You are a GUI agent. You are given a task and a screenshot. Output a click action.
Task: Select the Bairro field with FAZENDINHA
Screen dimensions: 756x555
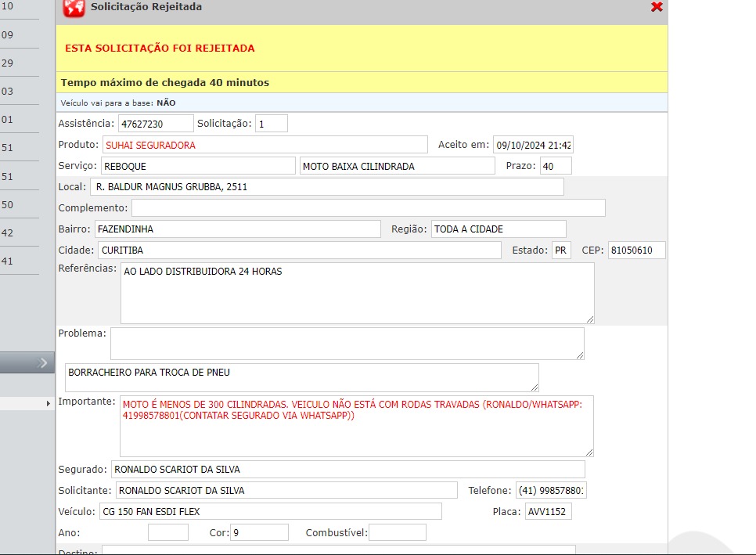click(x=237, y=229)
